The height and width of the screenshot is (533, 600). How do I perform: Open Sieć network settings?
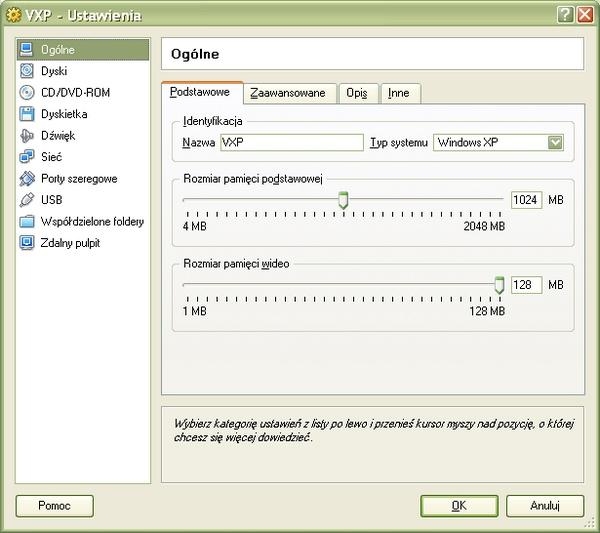pyautogui.click(x=51, y=157)
